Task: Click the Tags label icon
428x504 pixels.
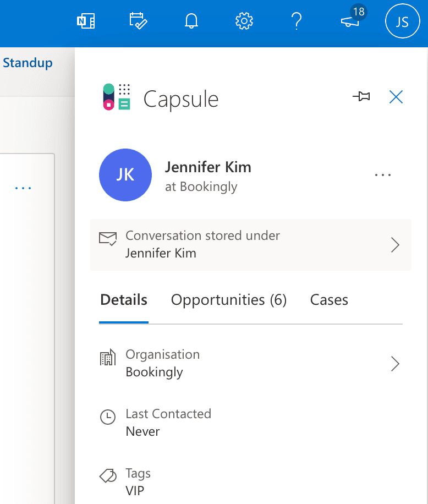Action: [108, 476]
